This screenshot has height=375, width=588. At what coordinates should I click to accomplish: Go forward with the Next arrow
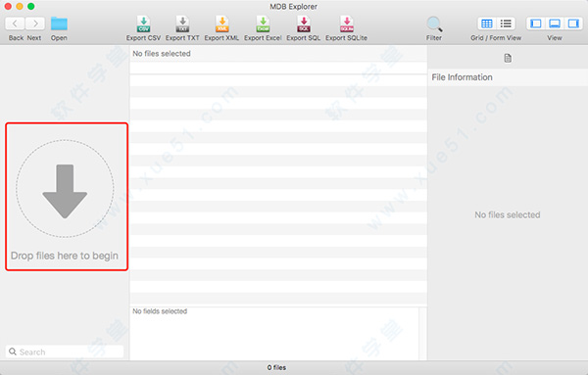[x=35, y=23]
